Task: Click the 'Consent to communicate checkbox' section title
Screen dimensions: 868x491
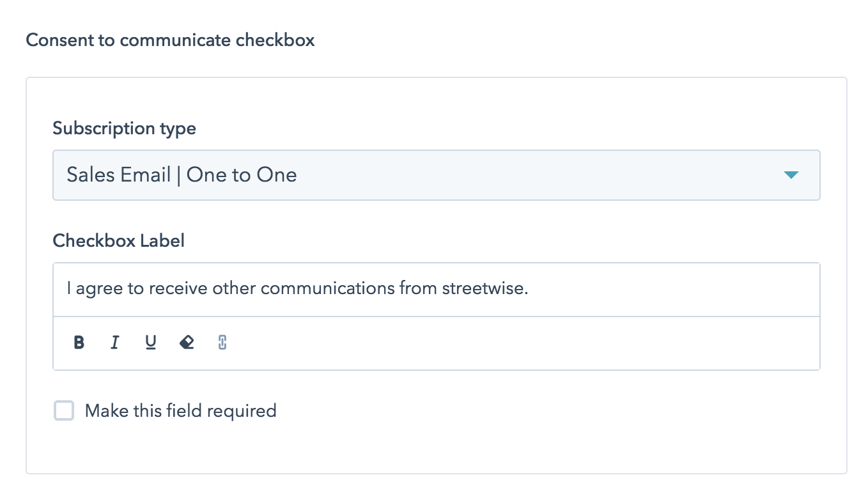Action: (x=170, y=40)
